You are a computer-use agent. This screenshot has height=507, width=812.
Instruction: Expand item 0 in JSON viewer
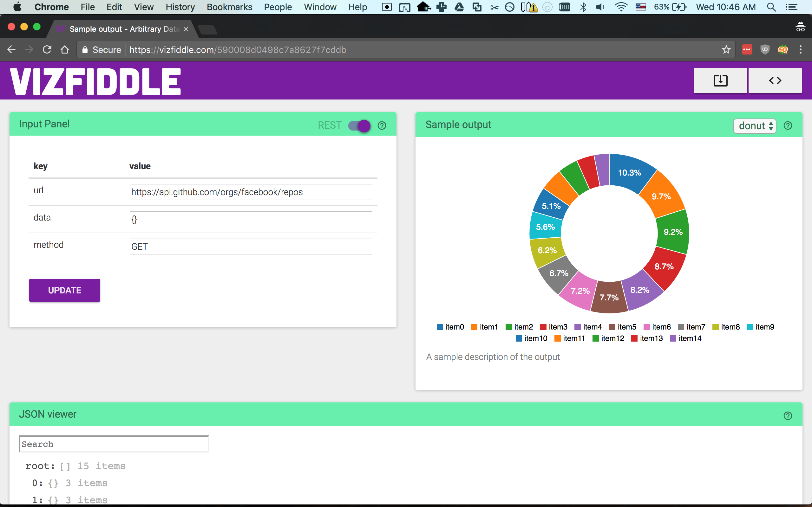(37, 483)
